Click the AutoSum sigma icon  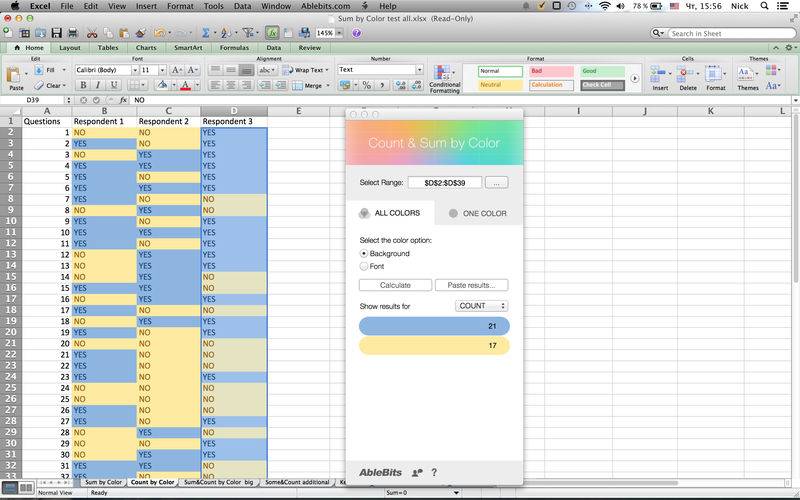206,33
